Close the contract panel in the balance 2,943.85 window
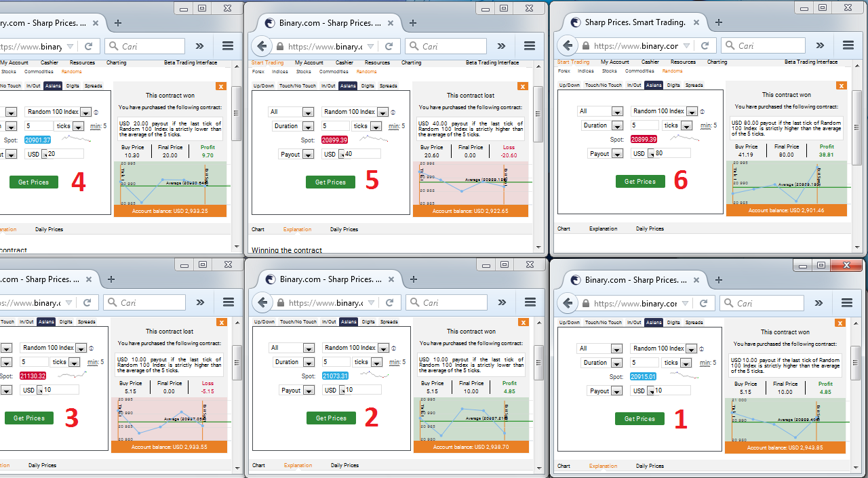Viewport: 868px width, 478px height. [840, 323]
